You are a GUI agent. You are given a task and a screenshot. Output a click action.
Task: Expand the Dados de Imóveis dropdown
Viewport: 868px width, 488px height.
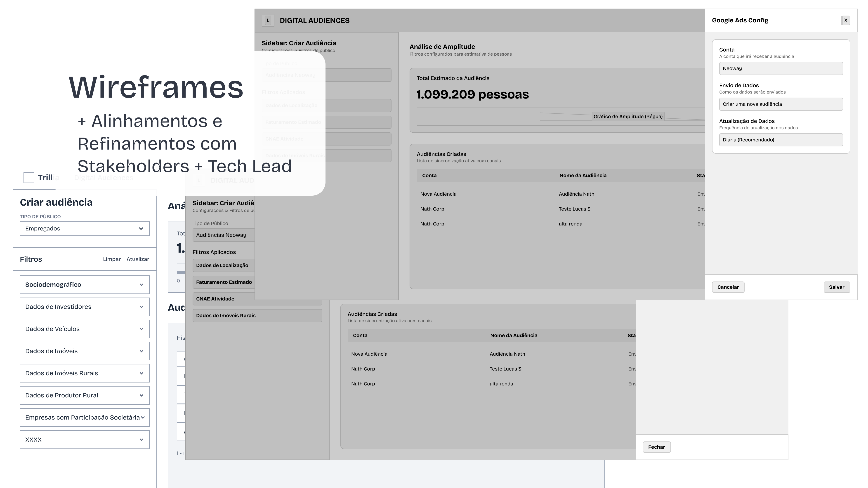pyautogui.click(x=85, y=351)
